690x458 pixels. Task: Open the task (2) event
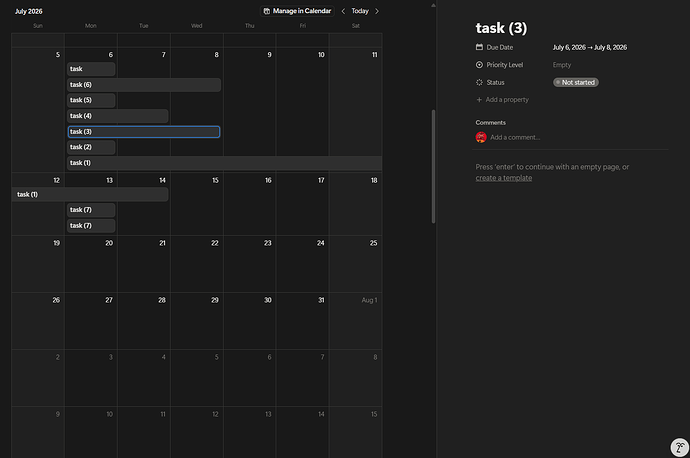[91, 147]
